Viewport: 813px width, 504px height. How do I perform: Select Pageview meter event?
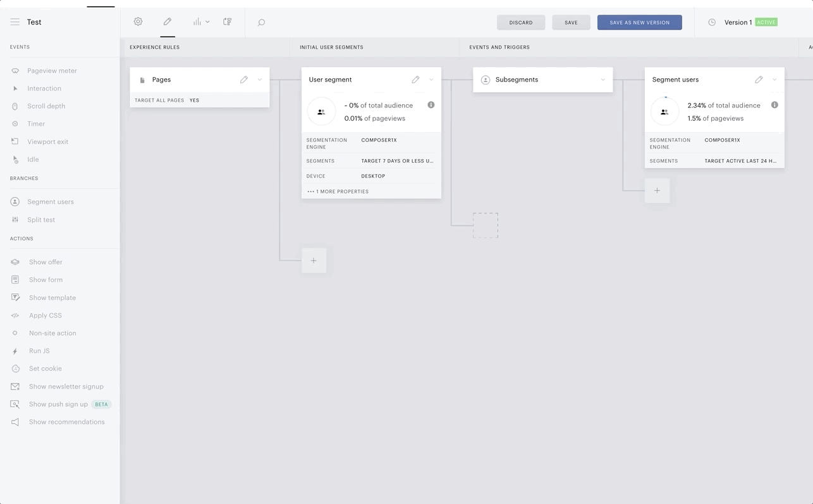point(52,71)
